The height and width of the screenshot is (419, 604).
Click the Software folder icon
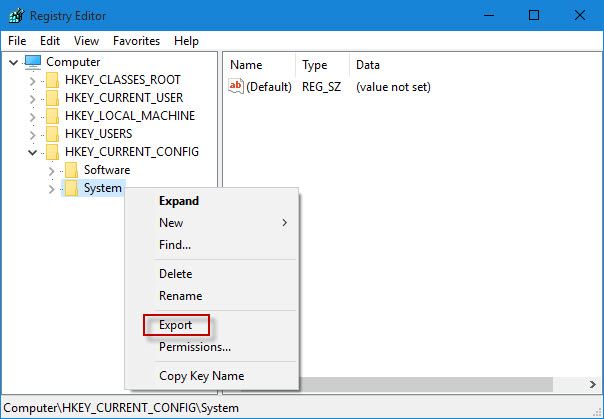(71, 170)
